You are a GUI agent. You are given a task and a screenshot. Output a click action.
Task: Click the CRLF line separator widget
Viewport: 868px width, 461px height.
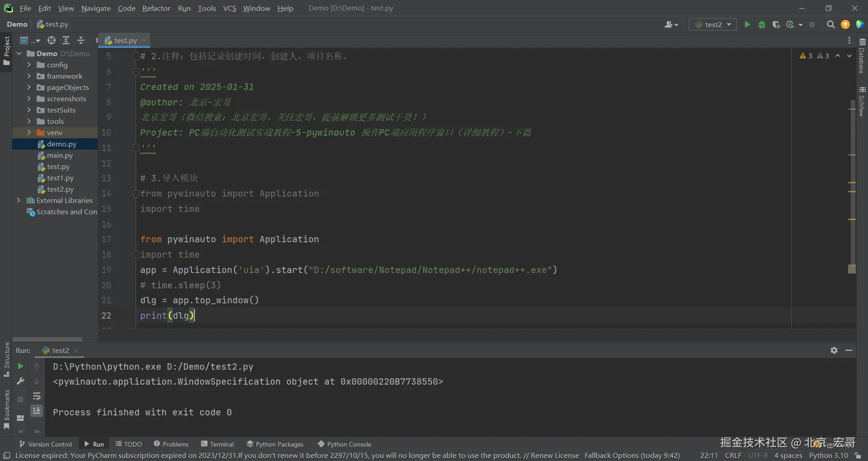pyautogui.click(x=733, y=456)
